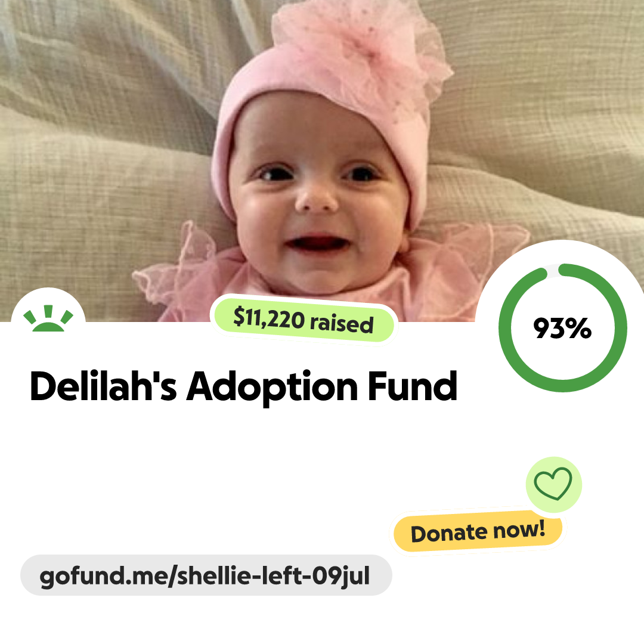Click the $11,220 raised badge
The width and height of the screenshot is (644, 644).
[304, 320]
